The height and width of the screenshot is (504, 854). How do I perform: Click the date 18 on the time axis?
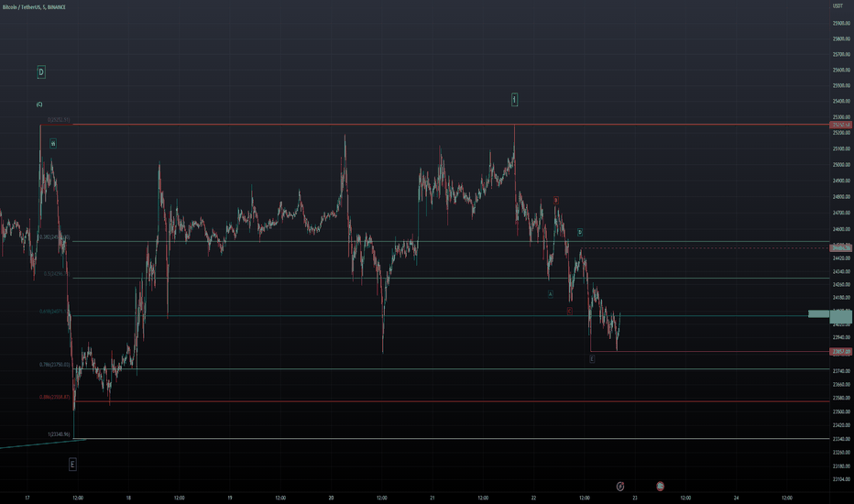click(x=128, y=498)
